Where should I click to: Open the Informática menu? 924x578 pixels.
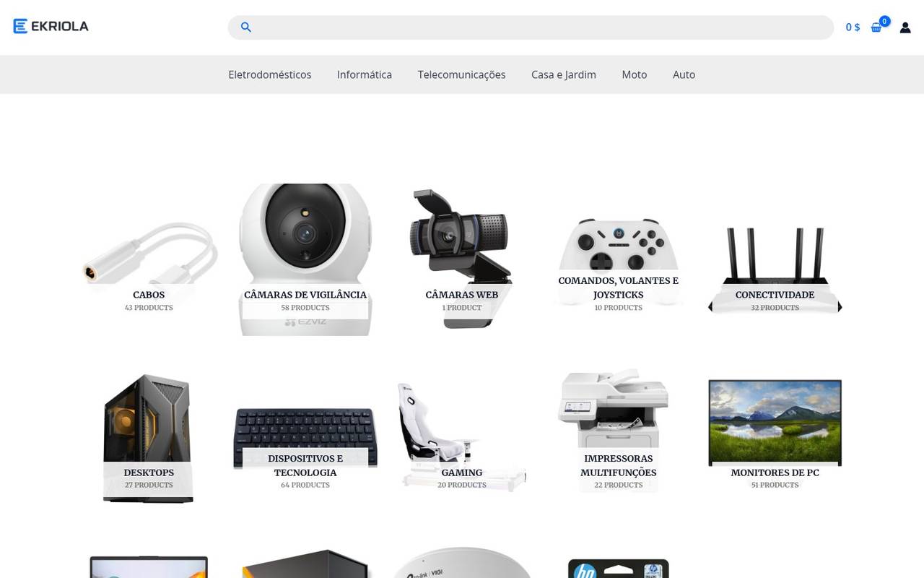(365, 74)
